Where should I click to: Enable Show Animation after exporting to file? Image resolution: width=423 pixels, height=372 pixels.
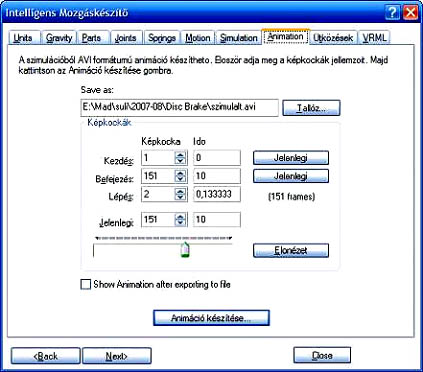click(x=86, y=284)
